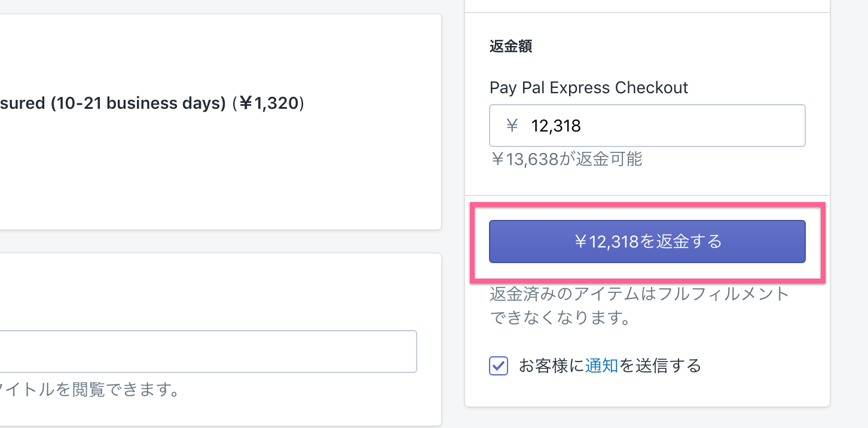Click blank space right of the 返金額 heading
Viewport: 868px width, 428px height.
676,47
